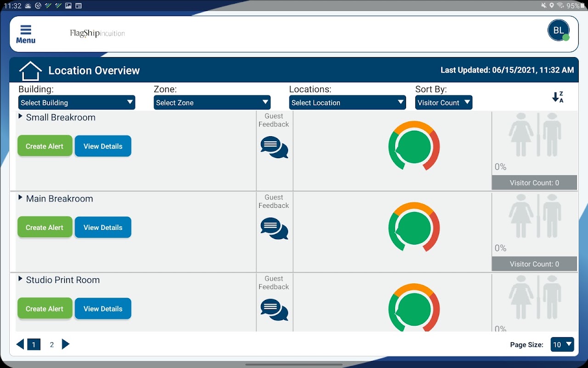The height and width of the screenshot is (368, 588).
Task: Open the Select Zone dropdown
Action: tap(212, 103)
